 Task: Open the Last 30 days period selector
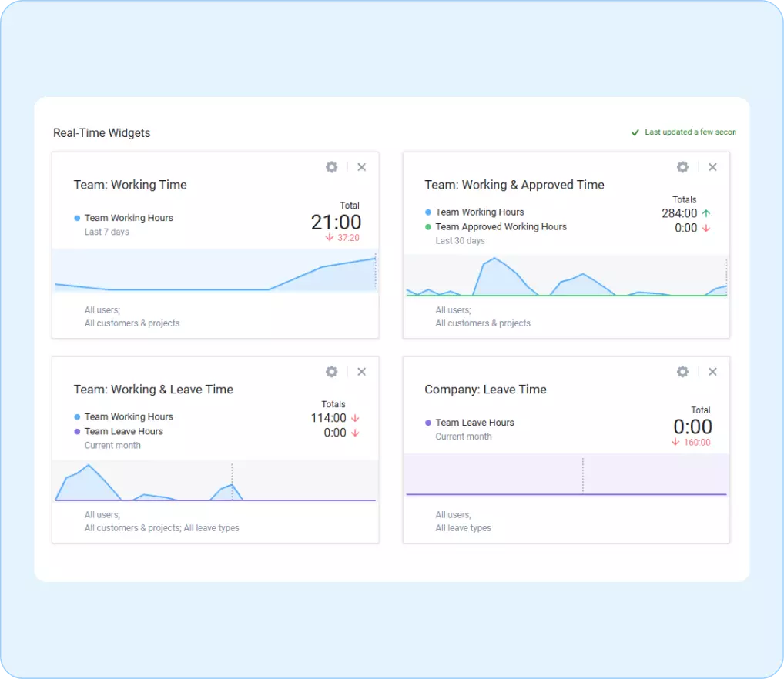pos(455,240)
